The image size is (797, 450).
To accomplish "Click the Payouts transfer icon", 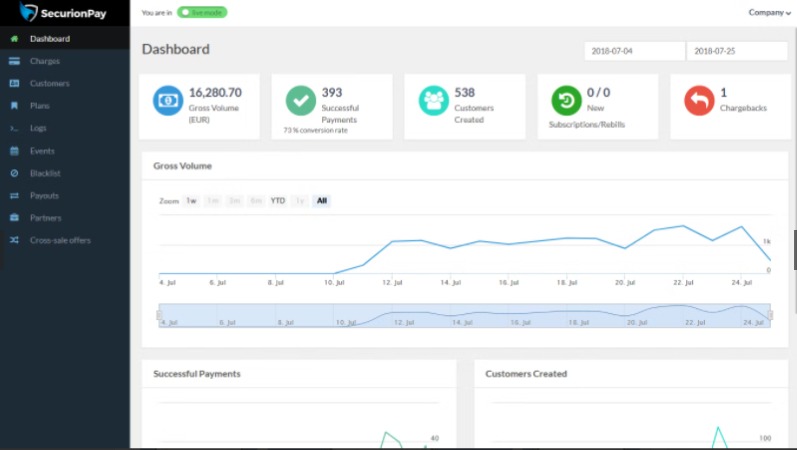I will click(14, 196).
